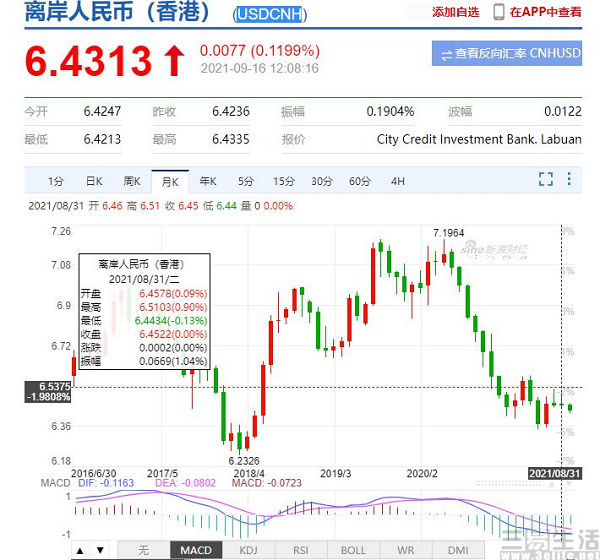
Task: Click the 2021/08/31 date marker on axis
Action: 554,473
